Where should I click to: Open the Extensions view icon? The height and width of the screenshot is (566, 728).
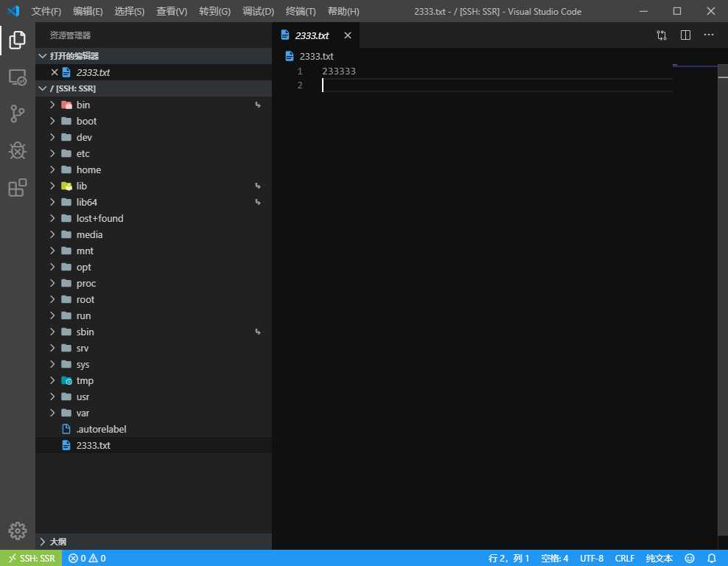(17, 188)
